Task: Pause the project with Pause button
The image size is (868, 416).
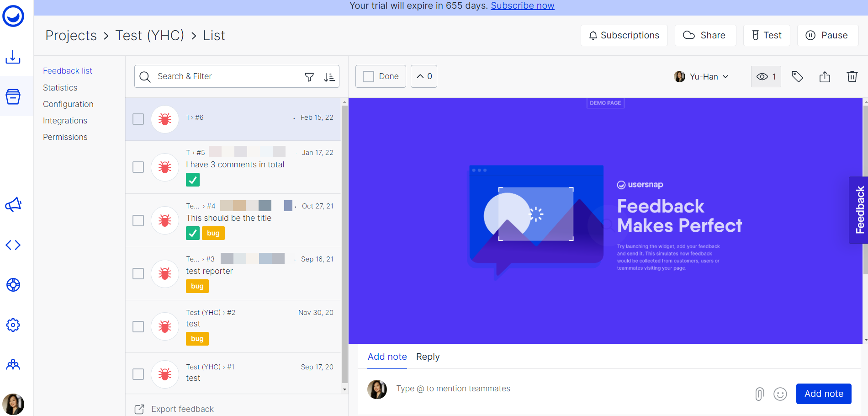Action: (828, 35)
